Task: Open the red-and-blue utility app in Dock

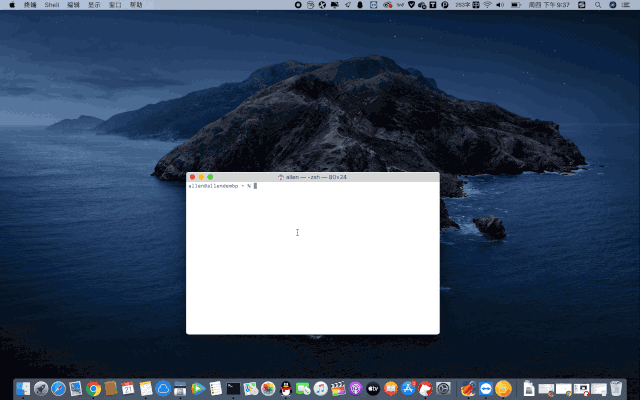Action: click(x=468, y=388)
